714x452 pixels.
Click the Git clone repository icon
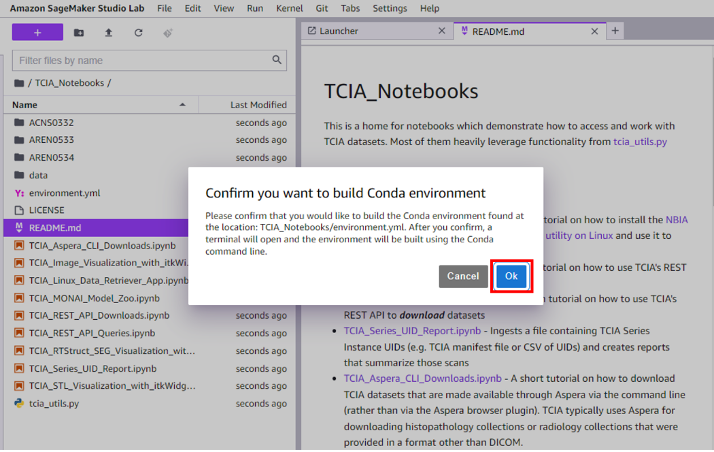pos(168,33)
